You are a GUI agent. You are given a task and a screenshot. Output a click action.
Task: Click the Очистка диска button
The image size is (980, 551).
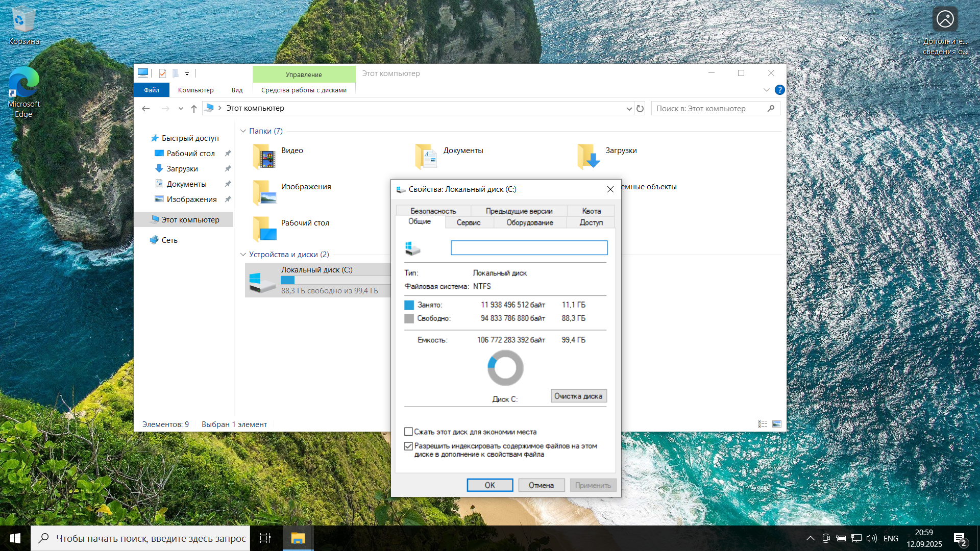[578, 396]
